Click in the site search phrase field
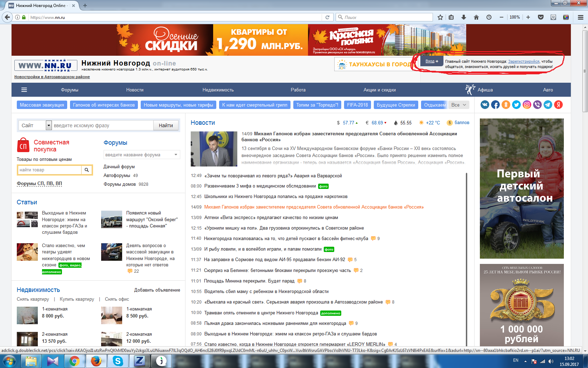Screen dimensions: 588x368 (x=103, y=125)
